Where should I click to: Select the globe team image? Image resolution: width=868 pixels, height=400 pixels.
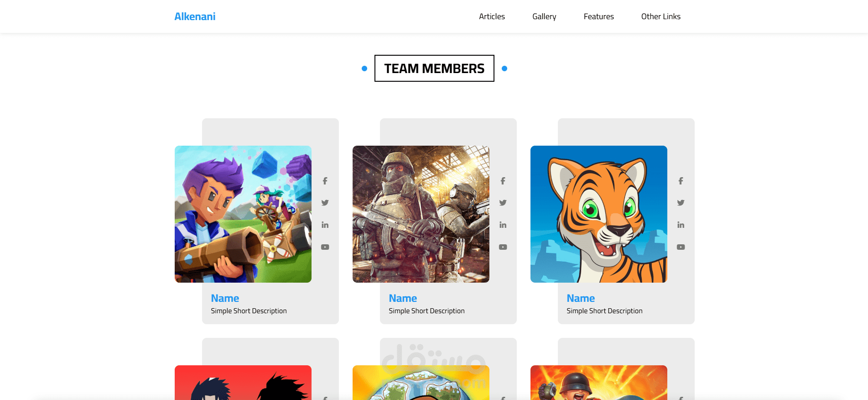click(x=421, y=383)
